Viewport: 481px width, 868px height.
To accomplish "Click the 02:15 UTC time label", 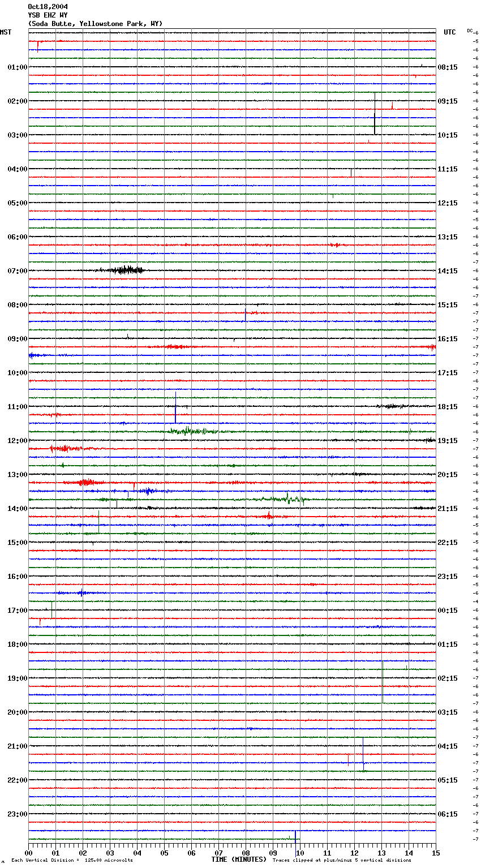I will [x=448, y=678].
